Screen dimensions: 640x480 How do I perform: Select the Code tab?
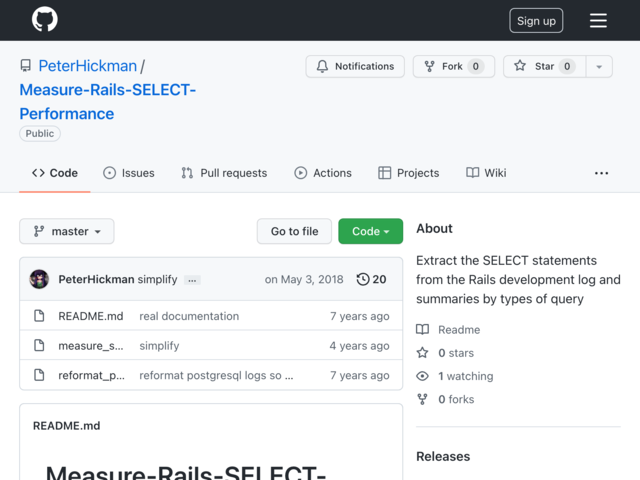[x=55, y=173]
